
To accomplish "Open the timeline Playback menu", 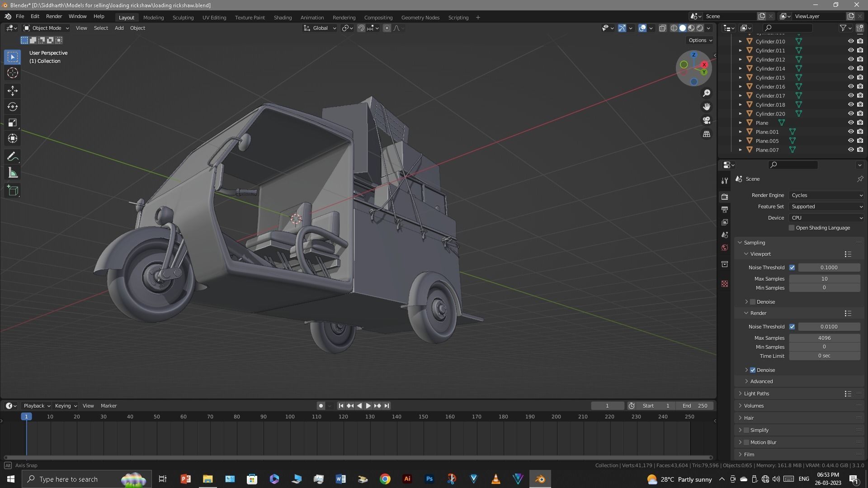I will [x=37, y=406].
